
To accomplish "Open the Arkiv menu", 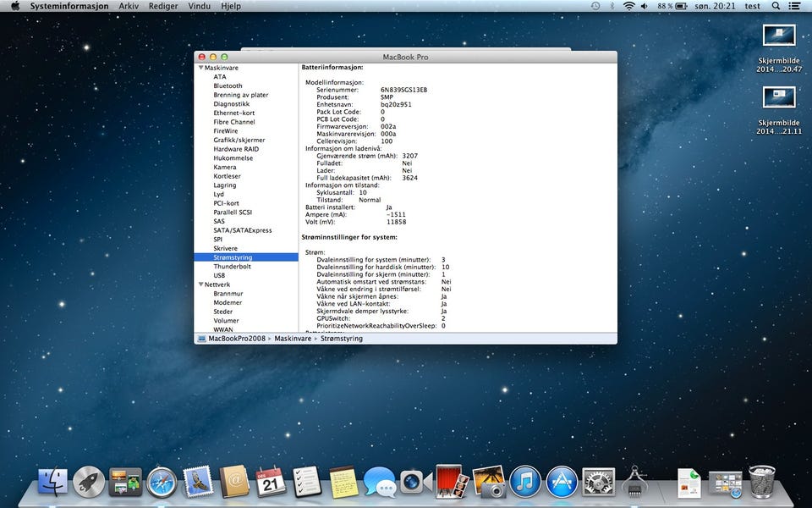I will (x=129, y=6).
